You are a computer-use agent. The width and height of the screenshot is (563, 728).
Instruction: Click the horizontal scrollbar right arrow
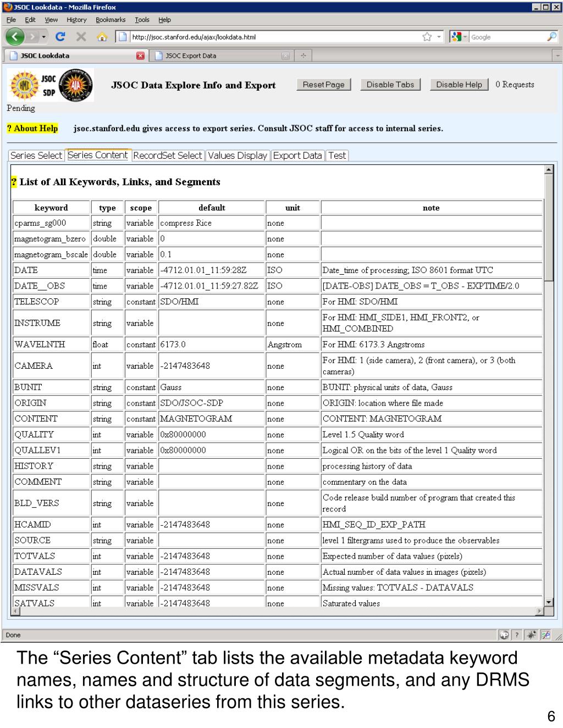[x=539, y=611]
